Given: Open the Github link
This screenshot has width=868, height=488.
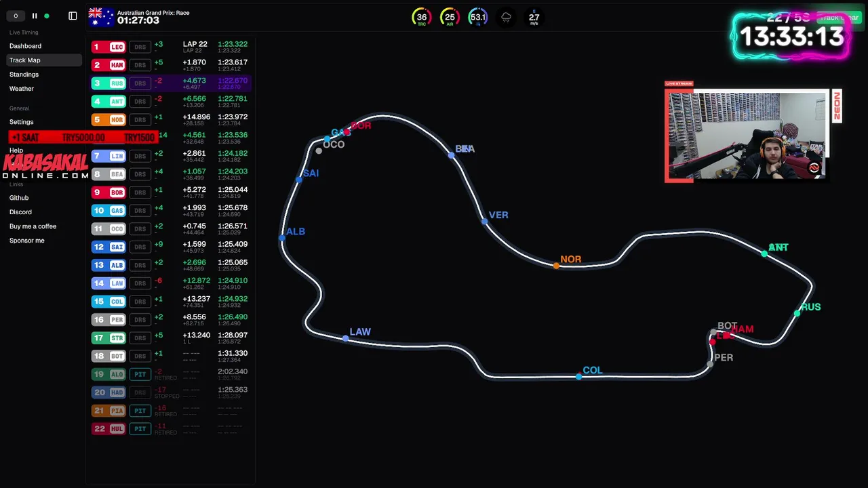Looking at the screenshot, I should coord(19,198).
